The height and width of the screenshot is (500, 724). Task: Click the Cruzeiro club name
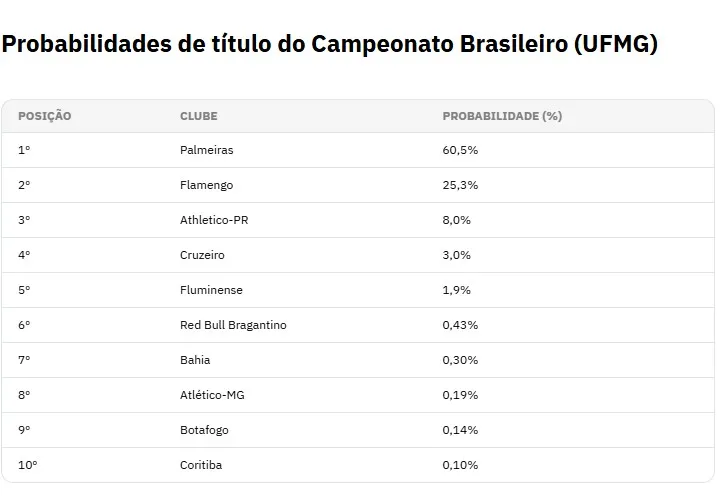(202, 255)
